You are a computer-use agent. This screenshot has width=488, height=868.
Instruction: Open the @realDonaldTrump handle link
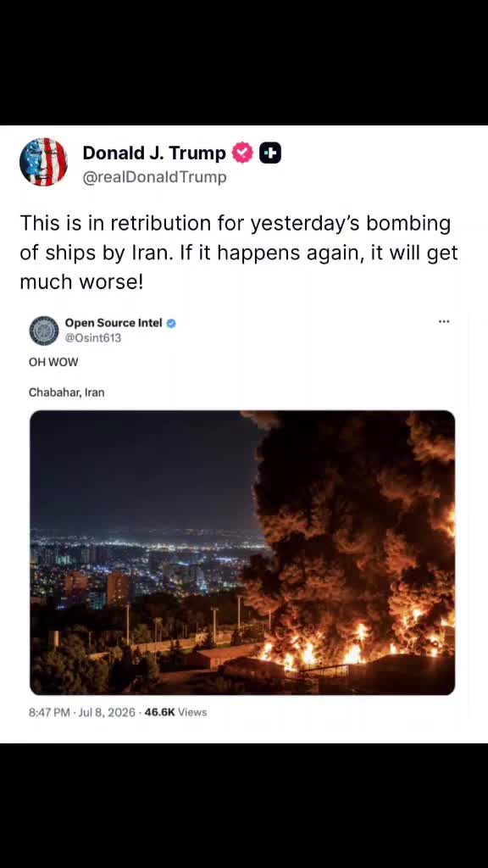pyautogui.click(x=154, y=177)
